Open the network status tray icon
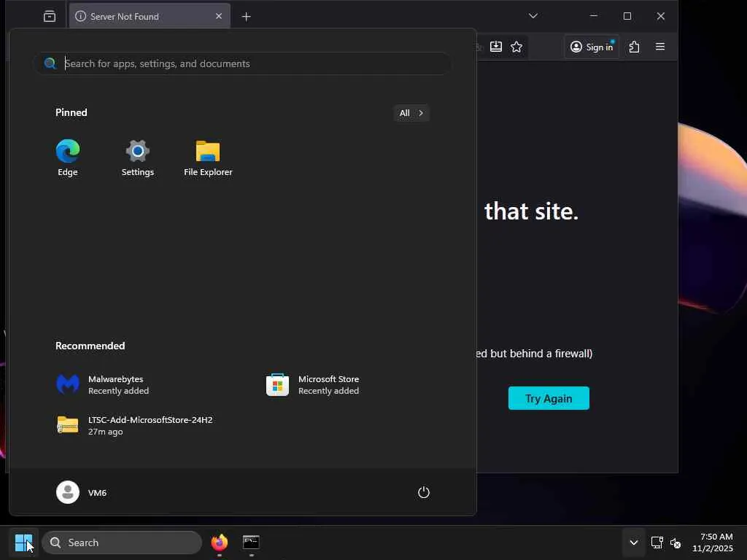Viewport: 747px width, 560px height. 657,542
